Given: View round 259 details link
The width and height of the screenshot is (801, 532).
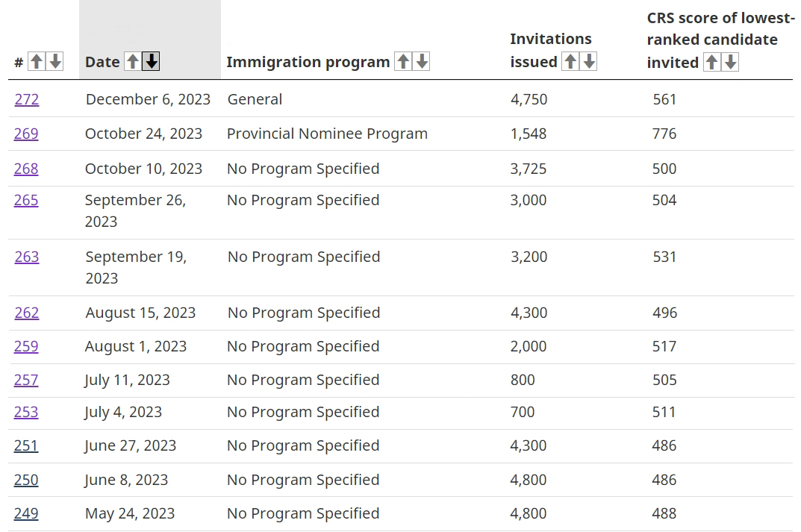Looking at the screenshot, I should pyautogui.click(x=26, y=346).
